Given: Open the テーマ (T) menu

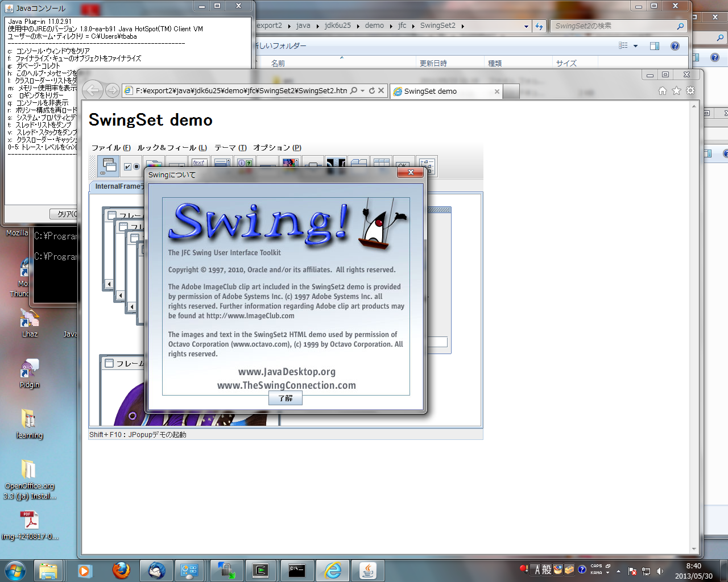Looking at the screenshot, I should 230,148.
